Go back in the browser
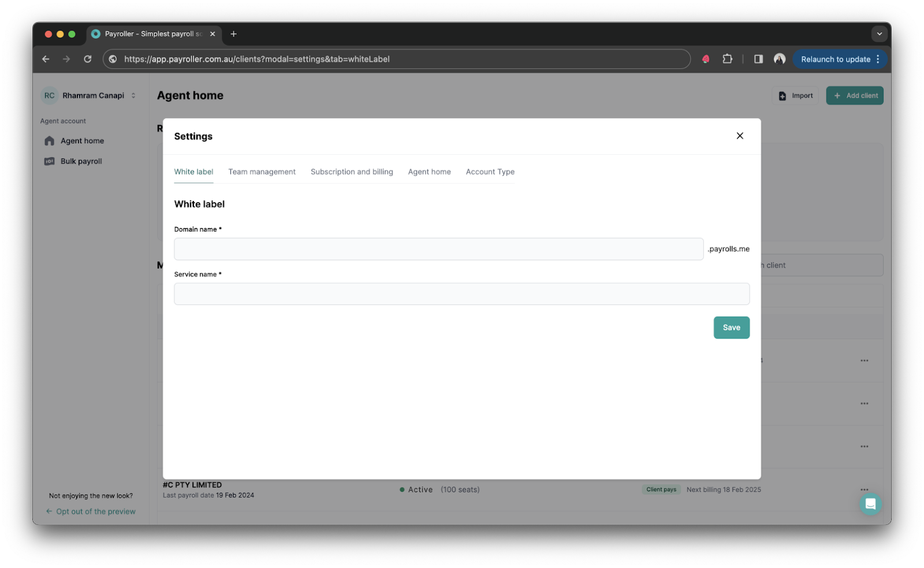Screen dimensions: 924x568 pyautogui.click(x=46, y=59)
